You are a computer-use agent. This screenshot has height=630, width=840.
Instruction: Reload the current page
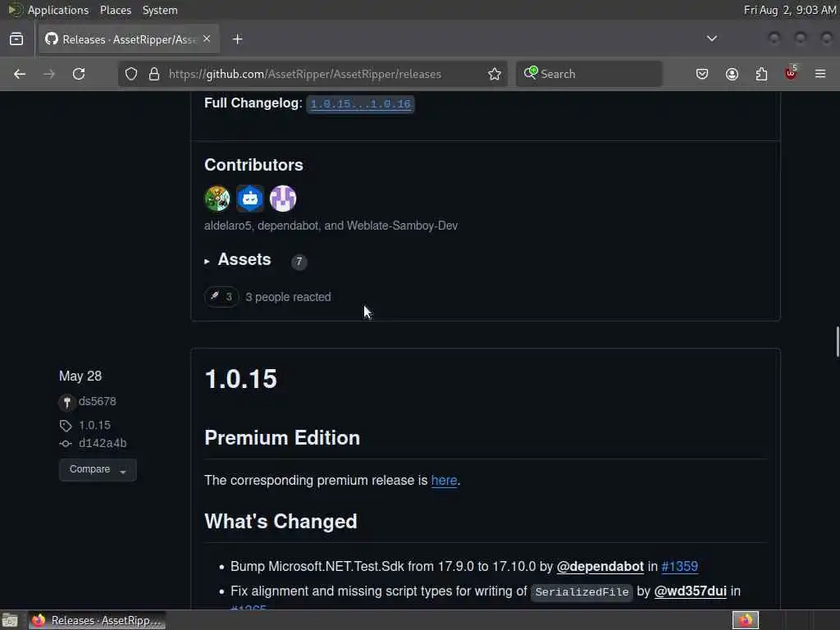pyautogui.click(x=79, y=74)
